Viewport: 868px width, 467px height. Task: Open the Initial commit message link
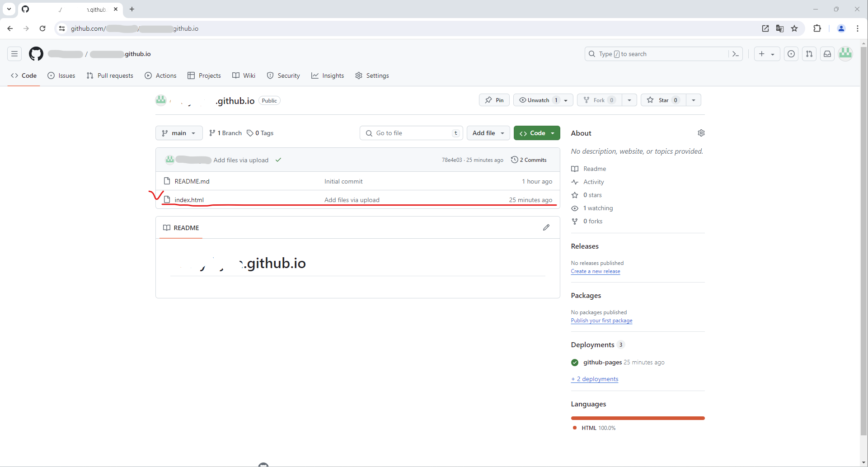343,181
